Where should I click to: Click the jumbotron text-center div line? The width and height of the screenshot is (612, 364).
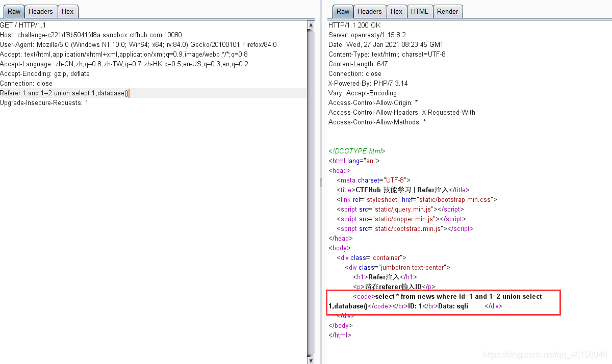point(398,267)
